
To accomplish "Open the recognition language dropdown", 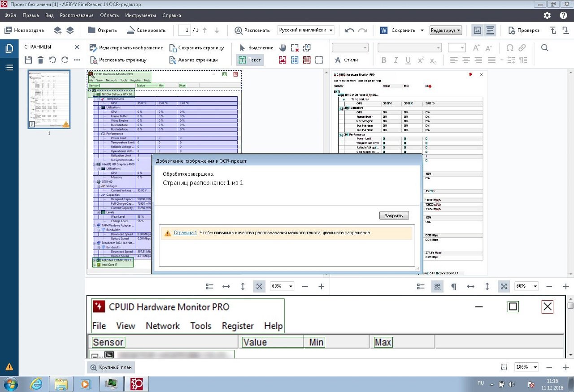I will coord(306,30).
